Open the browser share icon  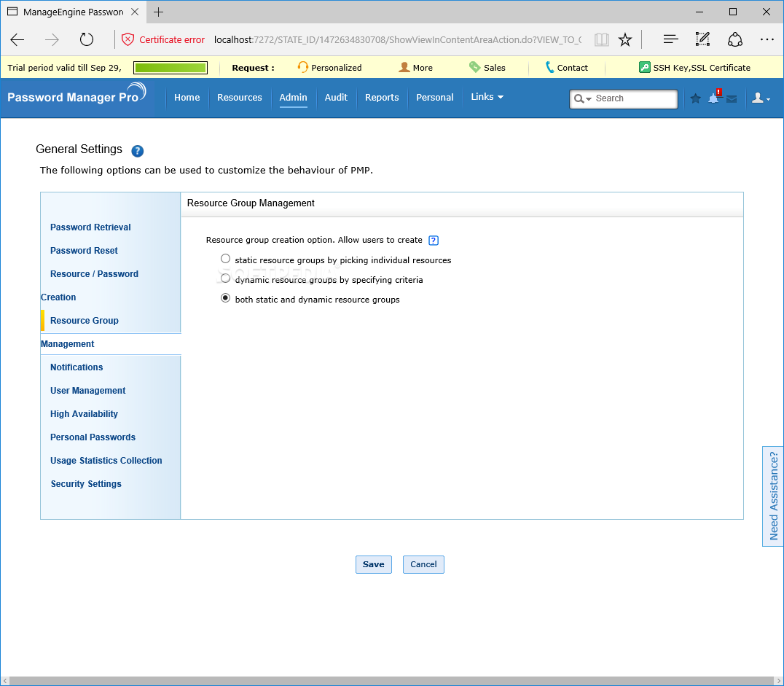[x=735, y=39]
